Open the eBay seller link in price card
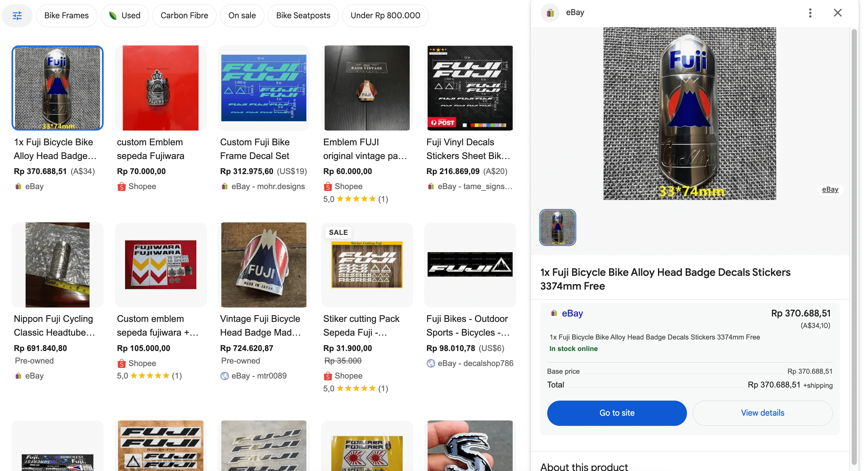The image size is (868, 471). pos(572,313)
